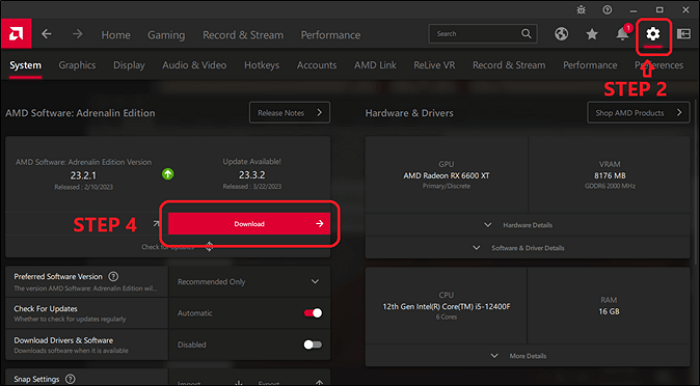Image resolution: width=700 pixels, height=386 pixels.
Task: Open the Recommended Only dropdown
Action: 249,282
